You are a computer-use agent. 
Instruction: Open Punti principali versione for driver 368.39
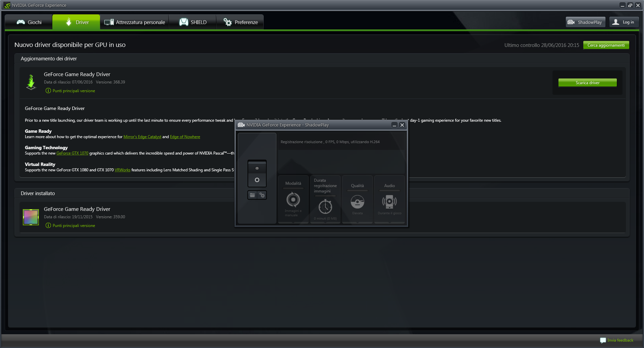click(x=74, y=91)
